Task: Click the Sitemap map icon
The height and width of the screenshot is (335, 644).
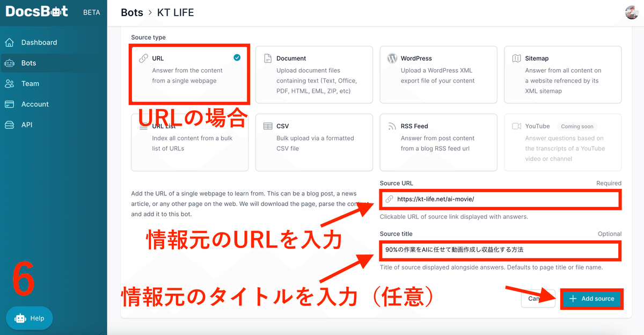Action: pos(516,59)
